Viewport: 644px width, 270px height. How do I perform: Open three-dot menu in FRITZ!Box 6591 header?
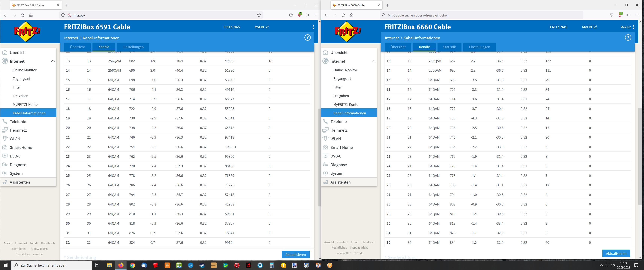coord(313,27)
